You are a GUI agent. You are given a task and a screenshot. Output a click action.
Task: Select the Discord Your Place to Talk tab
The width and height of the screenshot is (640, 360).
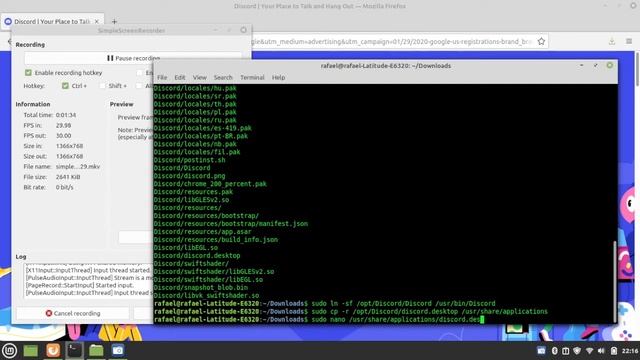click(52, 21)
